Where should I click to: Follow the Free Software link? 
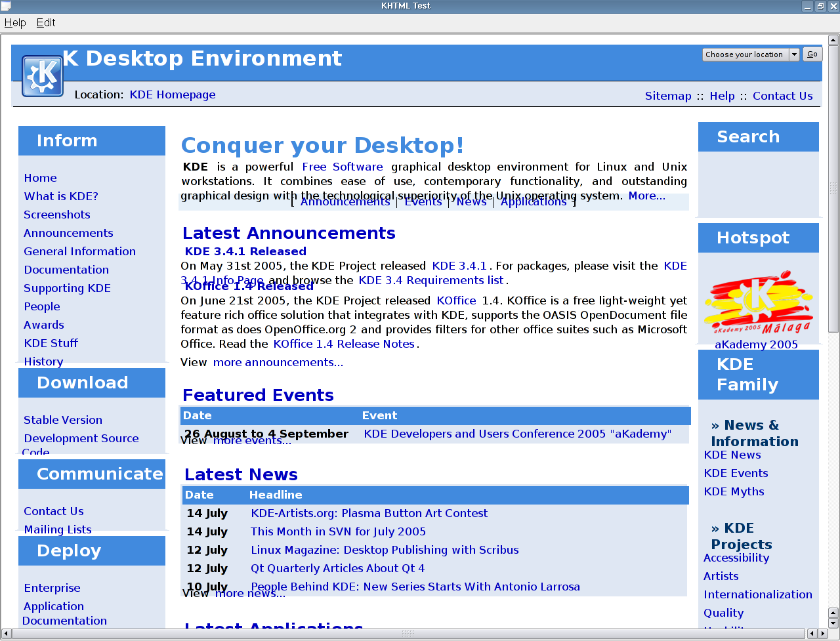tap(343, 167)
